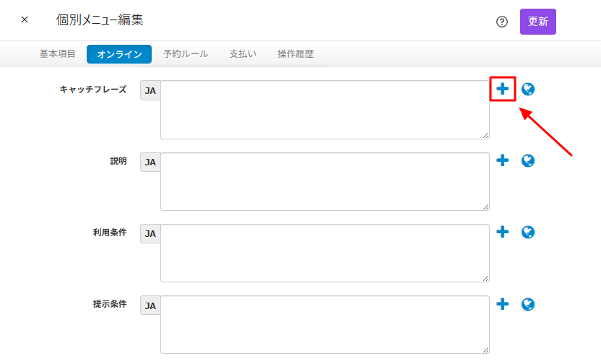Add a language with 説明 plus icon
Viewport: 601px width, 364px height.
(502, 160)
